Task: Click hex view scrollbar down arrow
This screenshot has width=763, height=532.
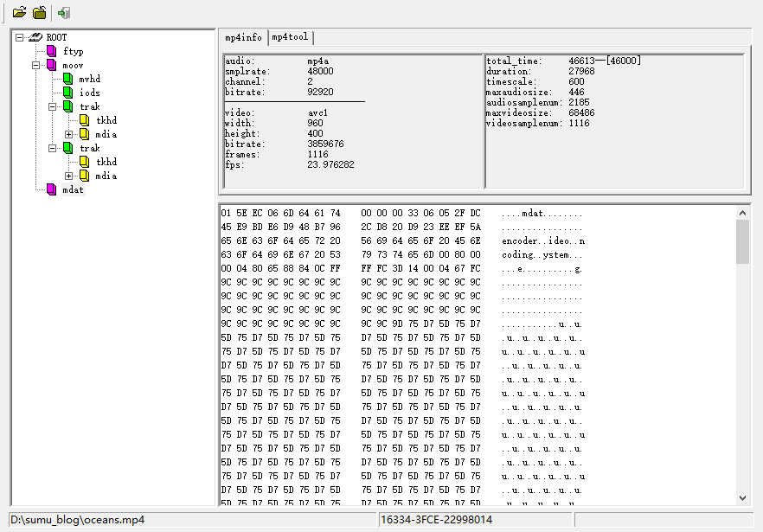Action: point(742,497)
